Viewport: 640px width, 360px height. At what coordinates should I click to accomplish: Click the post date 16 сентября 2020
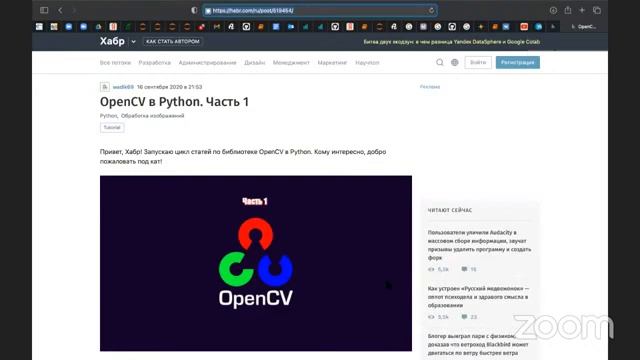pos(169,87)
